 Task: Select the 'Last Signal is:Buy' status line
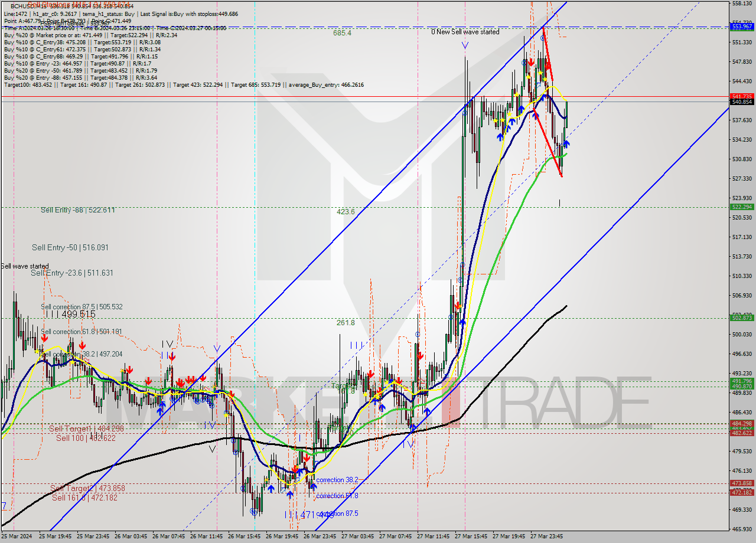tap(120, 14)
